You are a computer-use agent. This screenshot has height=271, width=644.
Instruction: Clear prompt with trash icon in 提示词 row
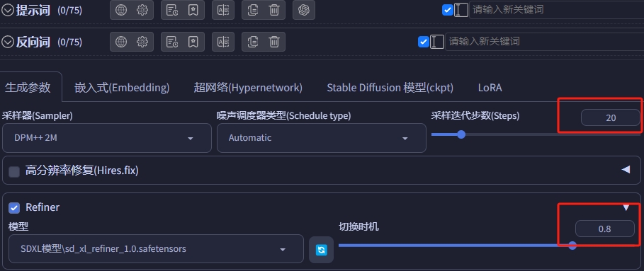coord(274,10)
